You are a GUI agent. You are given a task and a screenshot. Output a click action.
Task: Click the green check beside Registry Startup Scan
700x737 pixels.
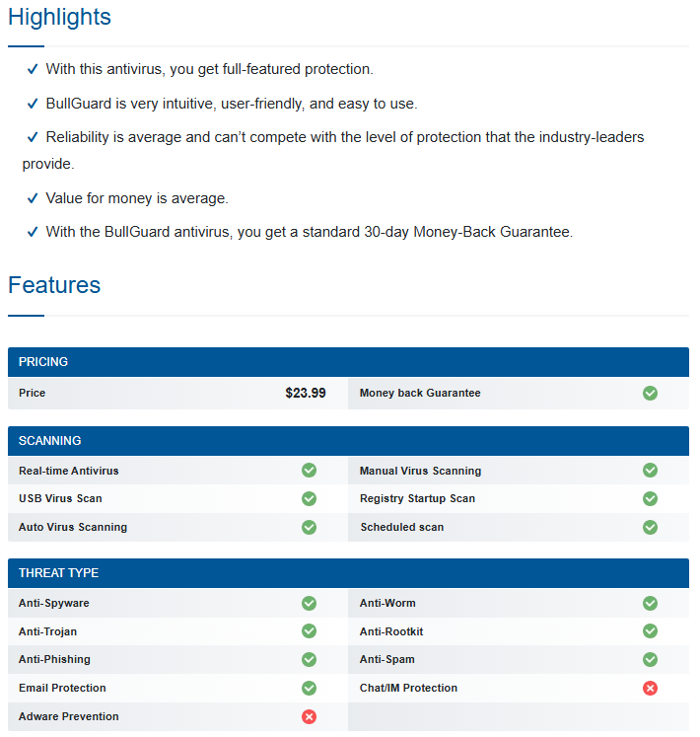tap(650, 498)
